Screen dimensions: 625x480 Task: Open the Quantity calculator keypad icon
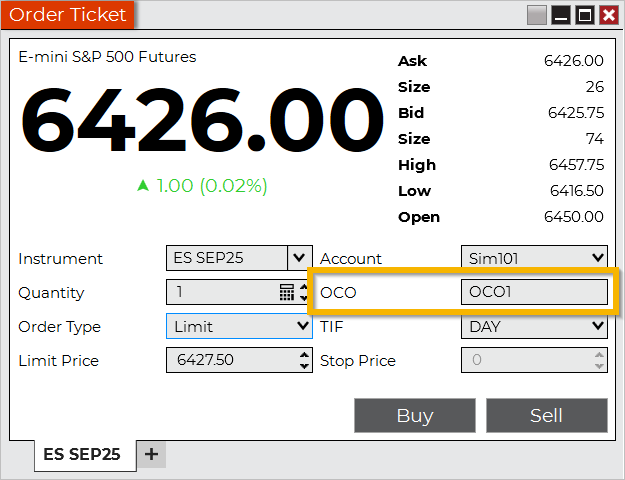[287, 292]
